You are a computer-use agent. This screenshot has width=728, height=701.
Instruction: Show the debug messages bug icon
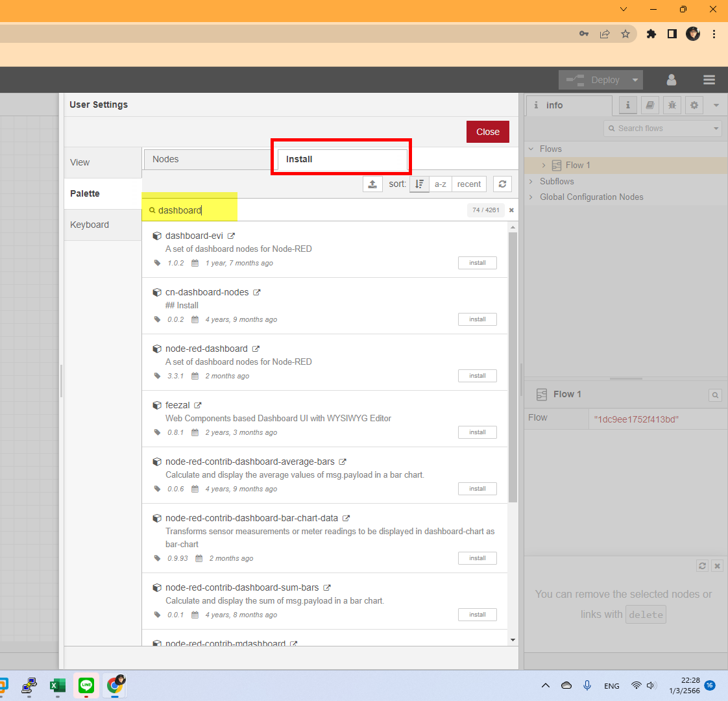click(x=672, y=105)
